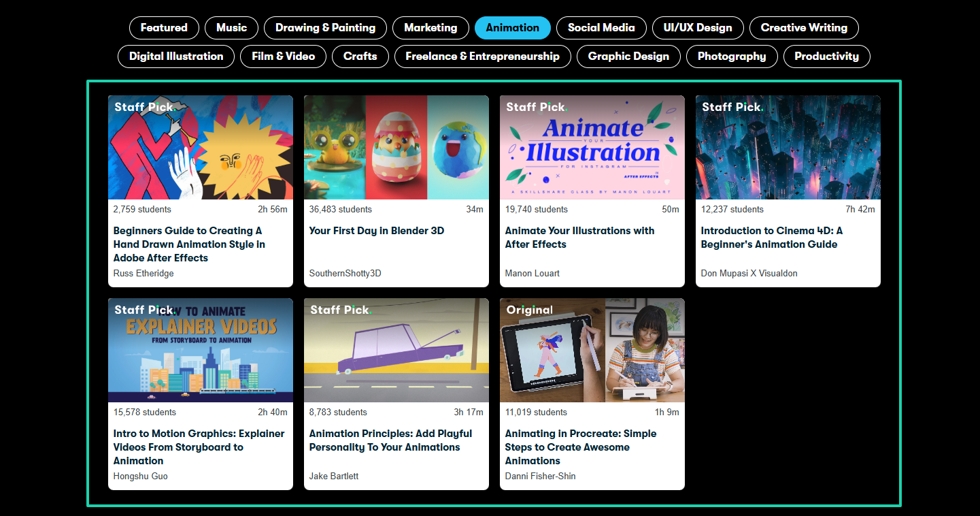Click the 19,740 students count
This screenshot has width=980, height=516.
[x=536, y=209]
